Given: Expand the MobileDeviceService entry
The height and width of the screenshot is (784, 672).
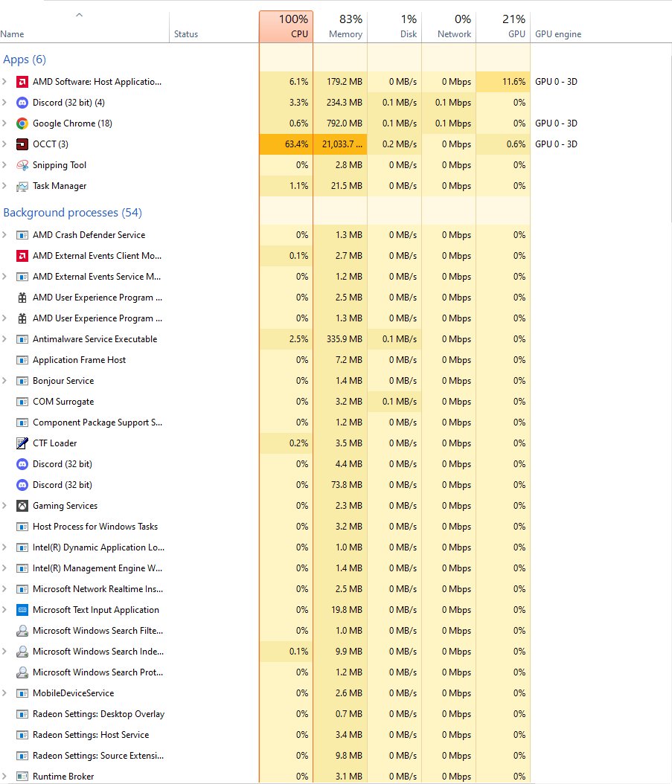Looking at the screenshot, I should pyautogui.click(x=4, y=693).
